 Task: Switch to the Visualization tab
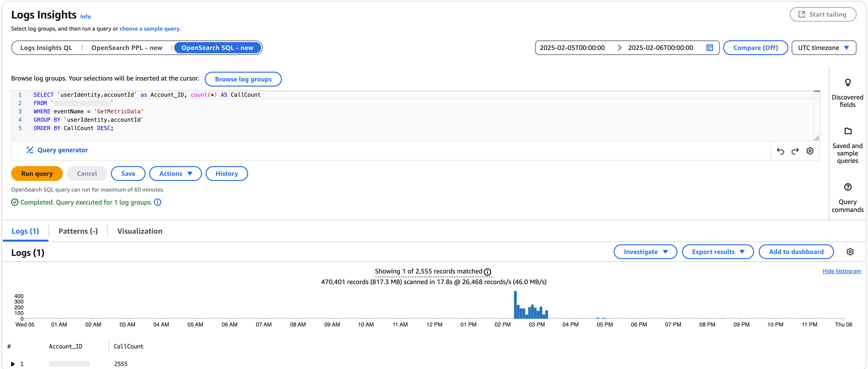140,231
